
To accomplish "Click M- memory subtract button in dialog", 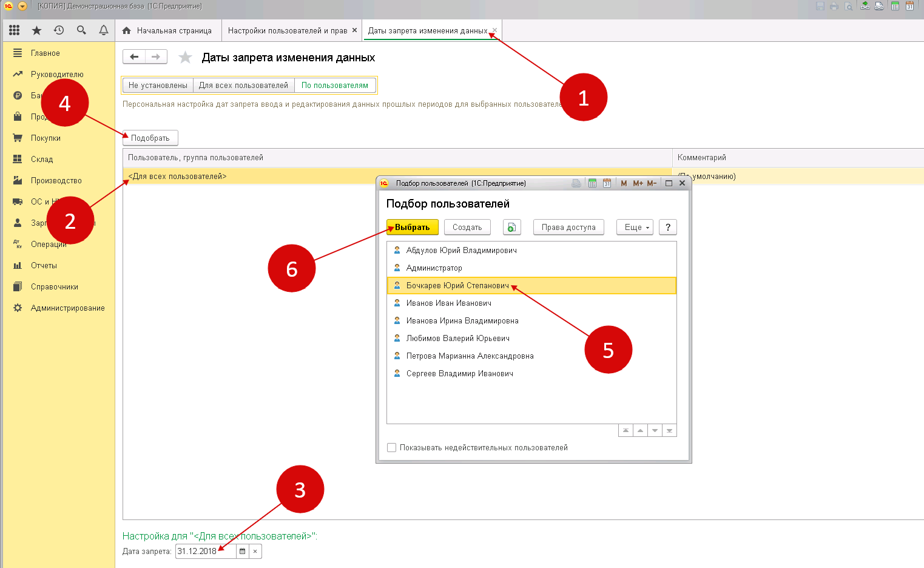I will coord(652,183).
